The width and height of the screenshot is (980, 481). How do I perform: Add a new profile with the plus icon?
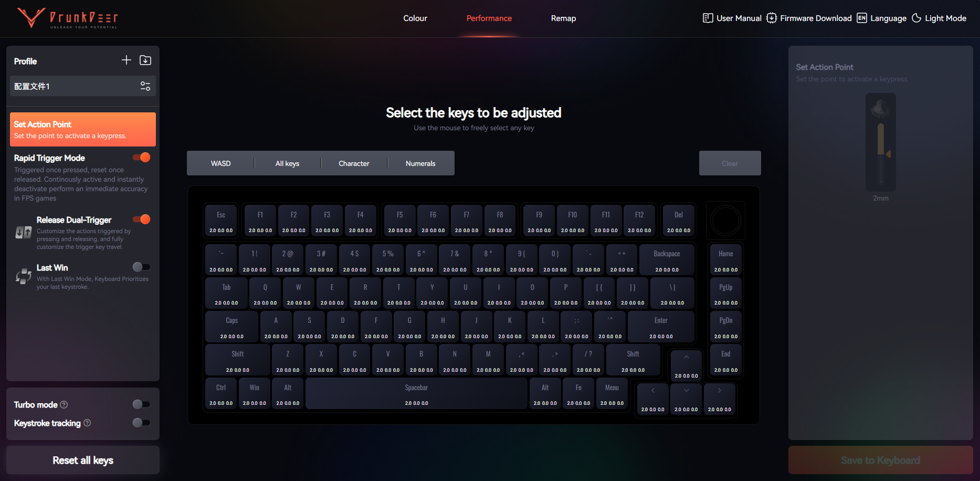[126, 60]
